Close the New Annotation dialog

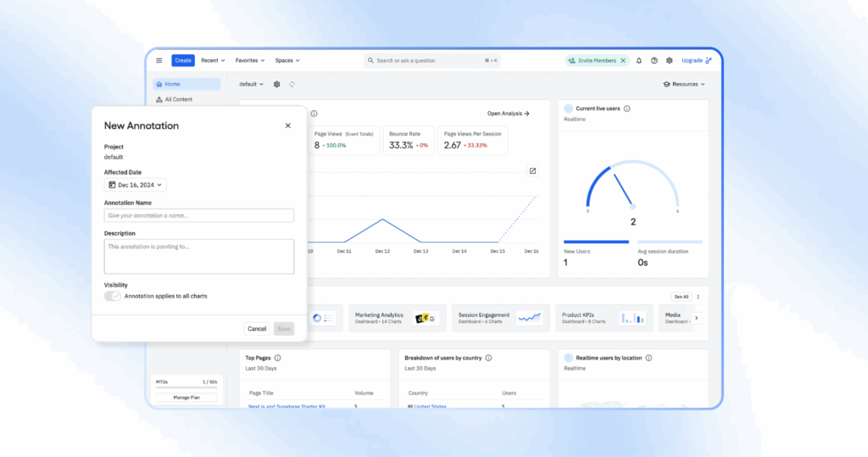tap(288, 125)
